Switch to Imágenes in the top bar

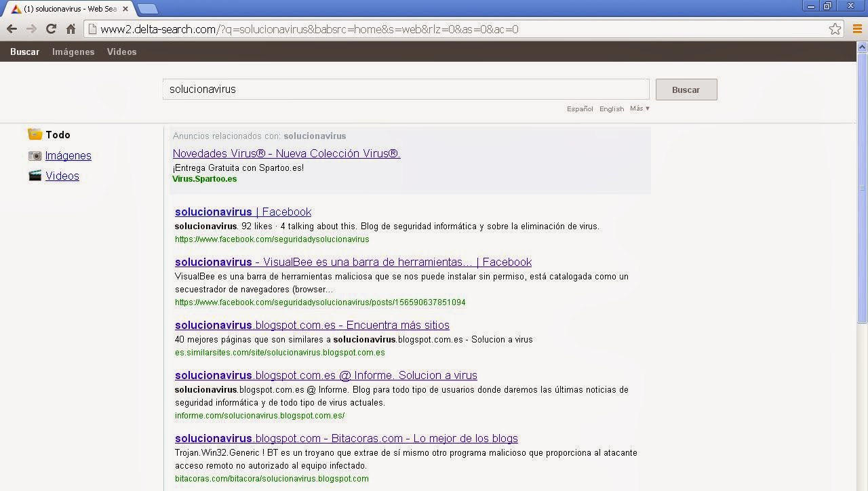tap(73, 52)
